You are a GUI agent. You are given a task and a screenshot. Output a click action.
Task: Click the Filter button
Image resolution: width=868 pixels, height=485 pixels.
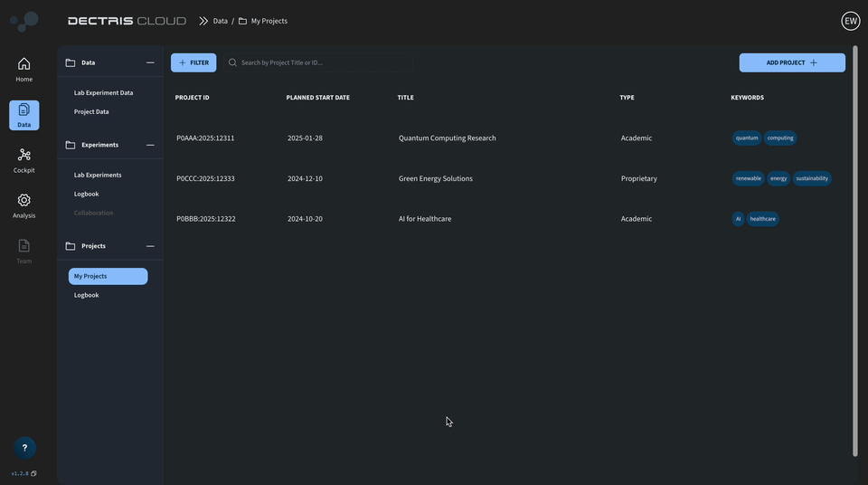(193, 62)
